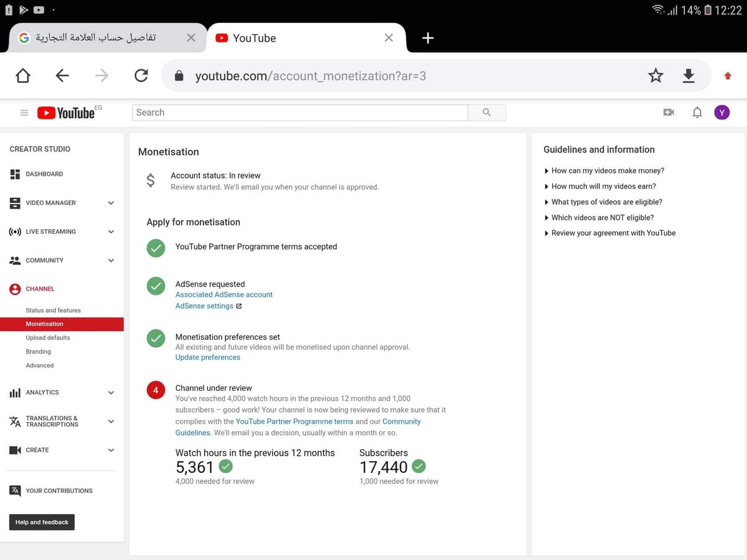Click the Your Contributions icon
Image resolution: width=747 pixels, height=560 pixels.
coord(15,490)
